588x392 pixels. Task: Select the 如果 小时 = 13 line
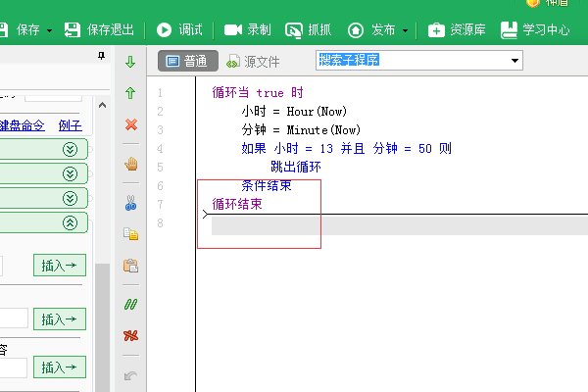tap(346, 149)
